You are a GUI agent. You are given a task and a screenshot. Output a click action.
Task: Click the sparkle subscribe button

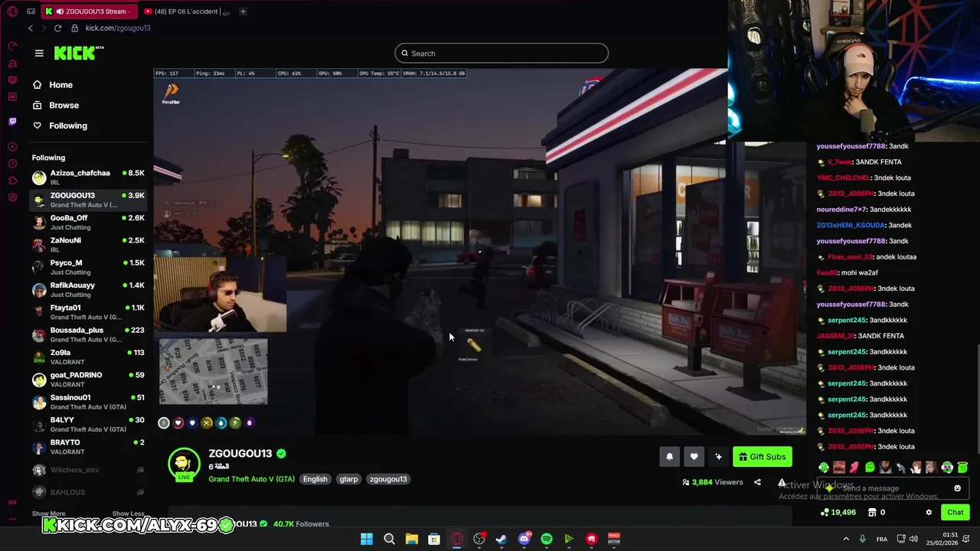(x=718, y=457)
